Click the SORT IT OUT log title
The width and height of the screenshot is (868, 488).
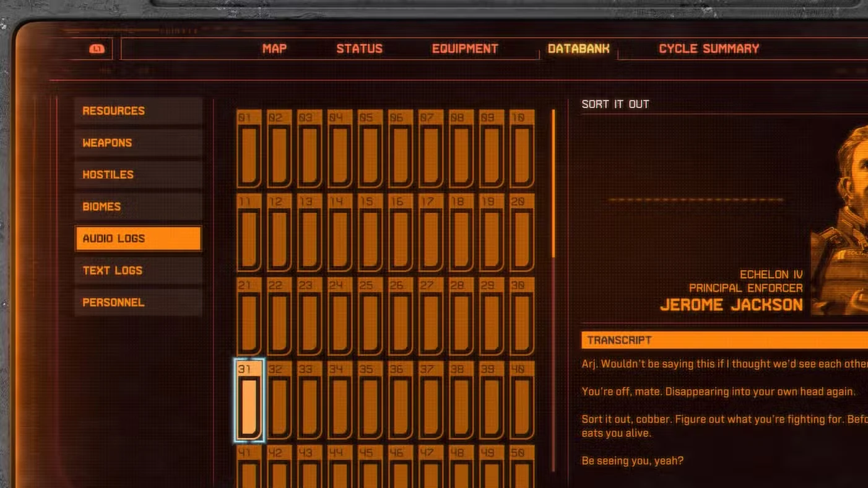[615, 104]
